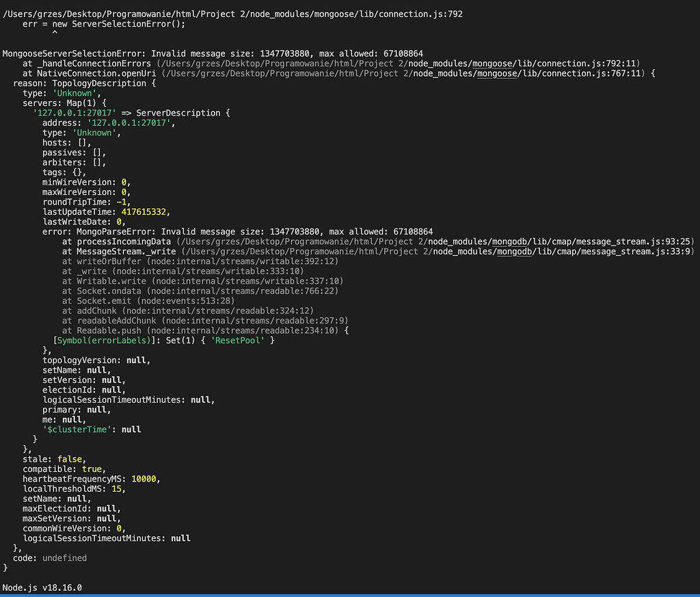Click the stale value 'false'
This screenshot has height=597, width=700.
(70, 459)
